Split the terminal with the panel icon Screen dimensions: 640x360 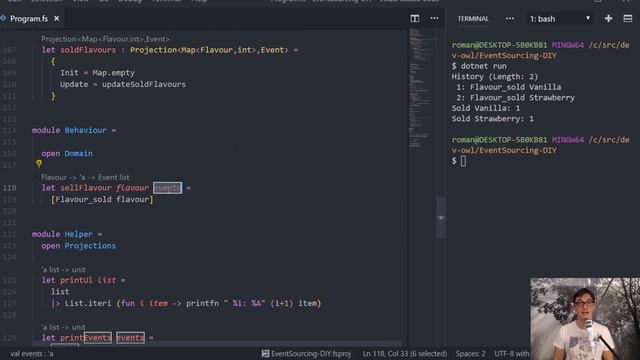click(x=628, y=18)
